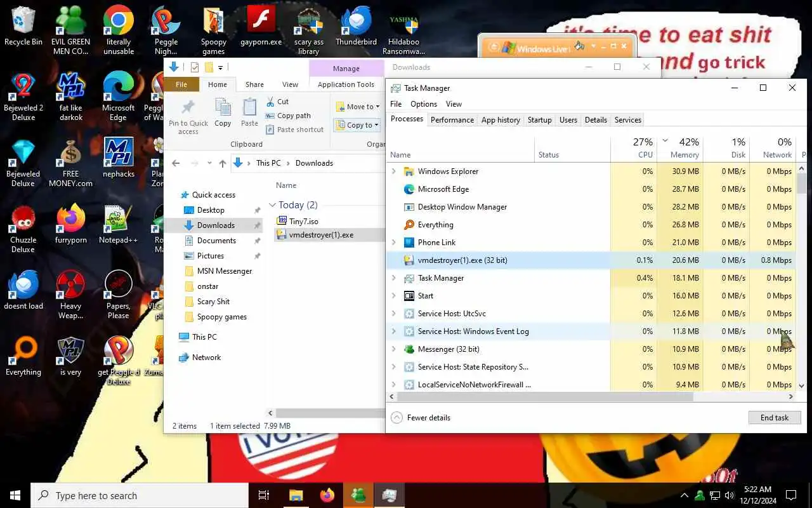Open Microsoft Edge desktop shortcut
The image size is (812, 508).
coord(119,97)
